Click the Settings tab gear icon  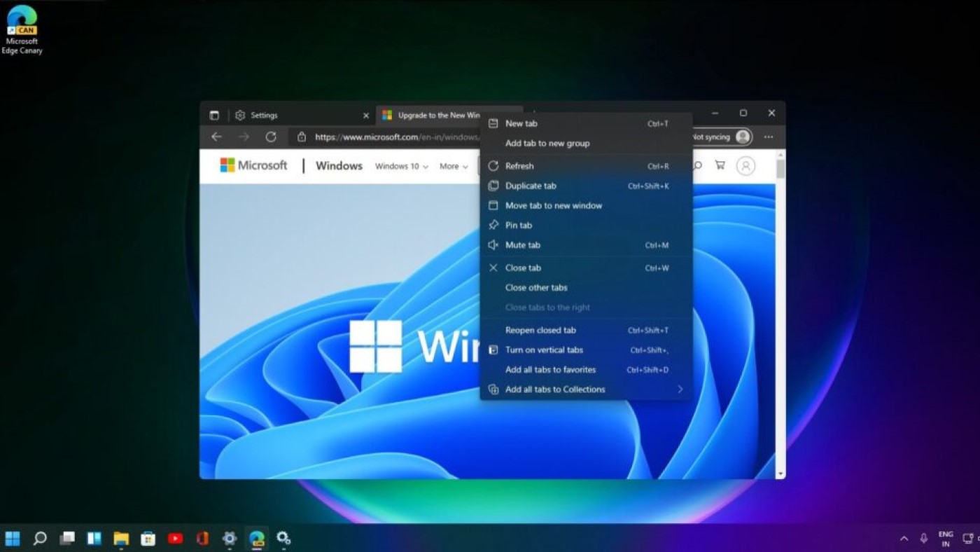240,115
